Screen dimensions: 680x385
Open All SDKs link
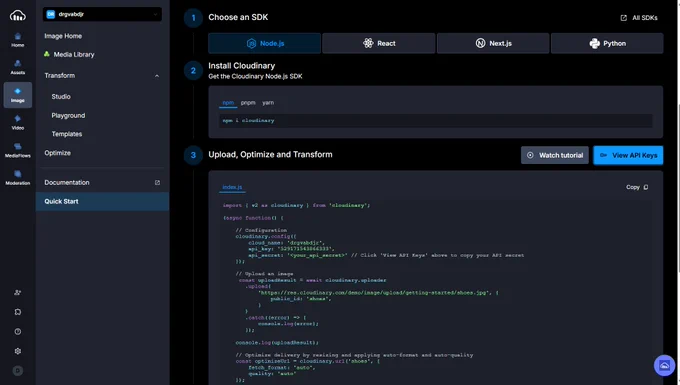(639, 18)
